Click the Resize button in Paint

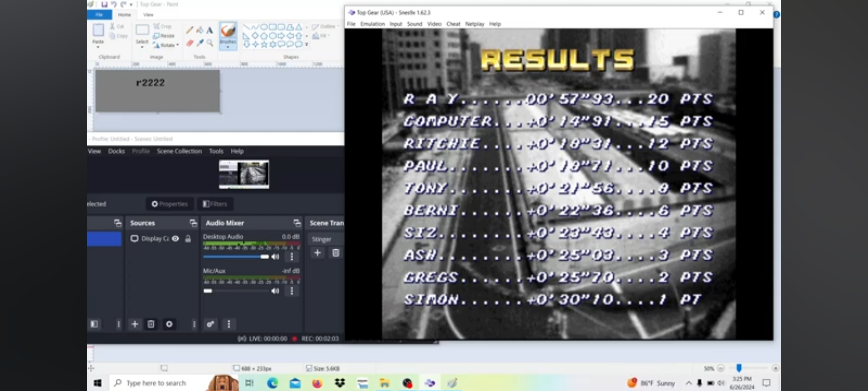164,36
